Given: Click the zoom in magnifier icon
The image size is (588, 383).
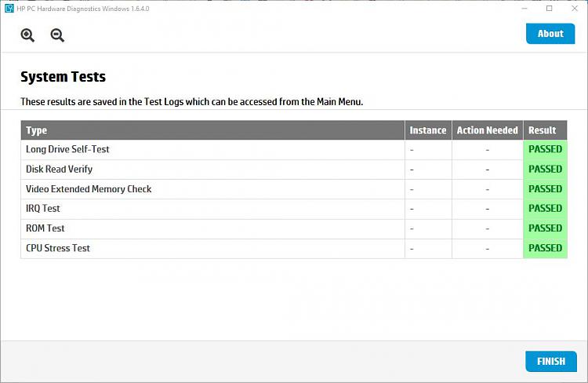Looking at the screenshot, I should coord(27,35).
